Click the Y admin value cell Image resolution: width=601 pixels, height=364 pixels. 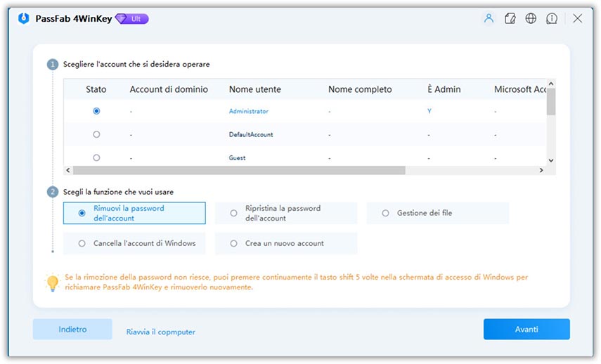[x=429, y=111]
